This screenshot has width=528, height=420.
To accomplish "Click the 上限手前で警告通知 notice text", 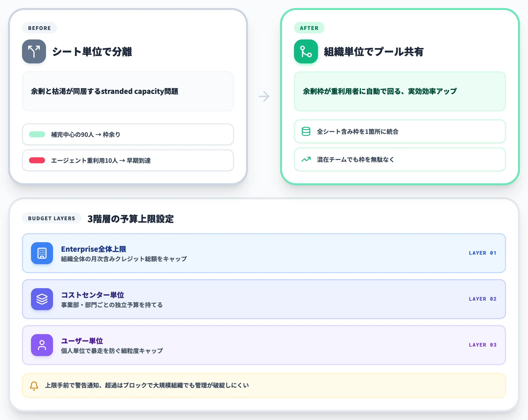I will (147, 385).
